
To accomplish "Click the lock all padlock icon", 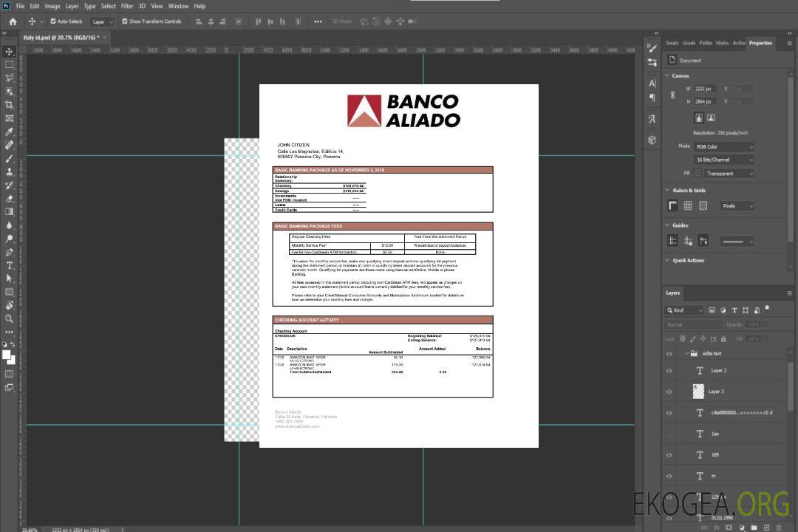I will pyautogui.click(x=723, y=339).
